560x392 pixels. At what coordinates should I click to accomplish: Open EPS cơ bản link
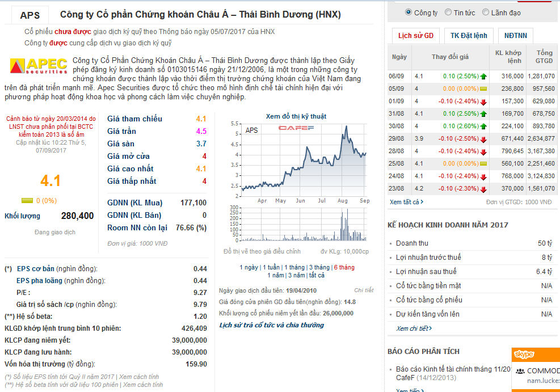coord(36,269)
